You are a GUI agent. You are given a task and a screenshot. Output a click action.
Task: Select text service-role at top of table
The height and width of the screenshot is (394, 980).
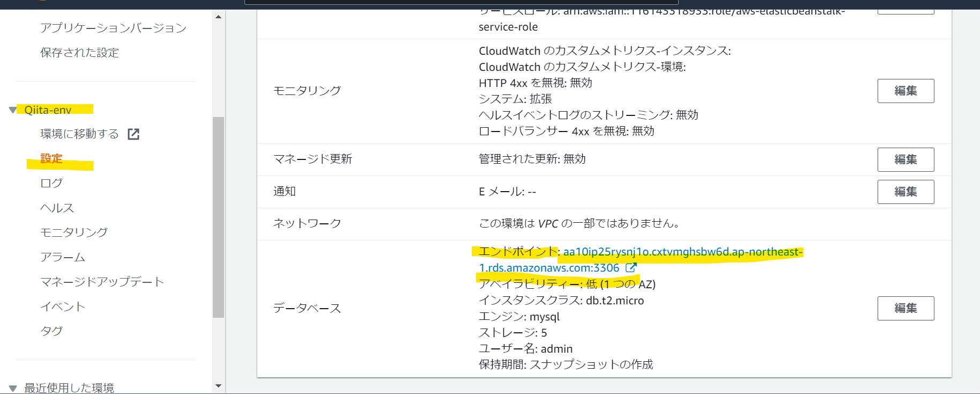[x=508, y=27]
